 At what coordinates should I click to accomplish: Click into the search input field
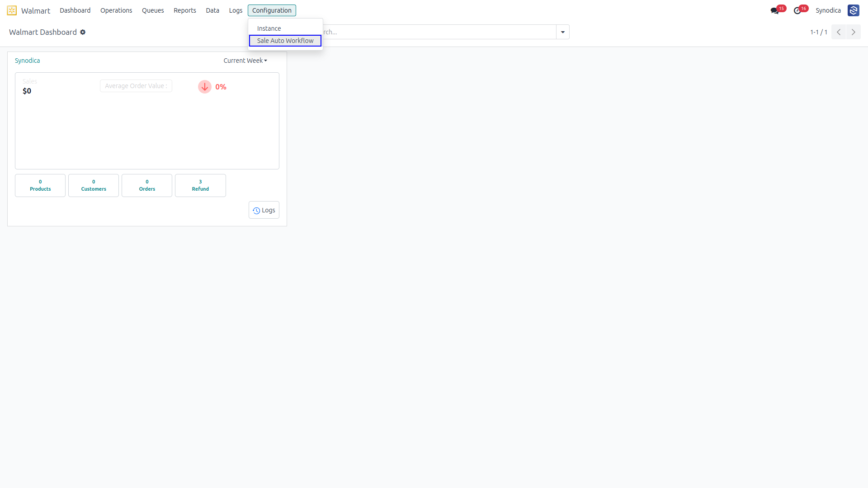(x=439, y=32)
